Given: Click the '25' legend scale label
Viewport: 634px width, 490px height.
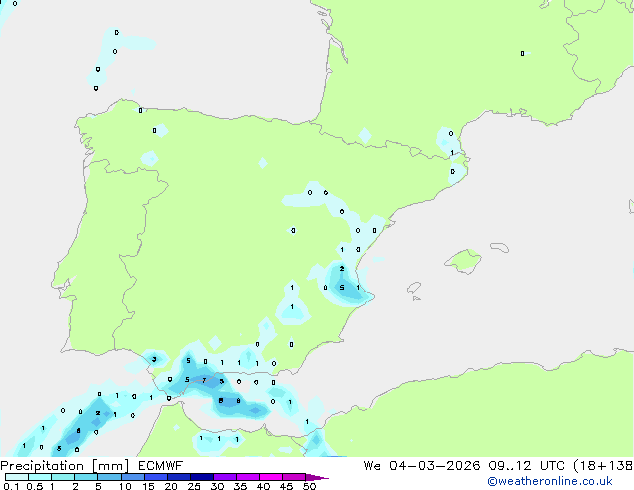Looking at the screenshot, I should pyautogui.click(x=194, y=486).
